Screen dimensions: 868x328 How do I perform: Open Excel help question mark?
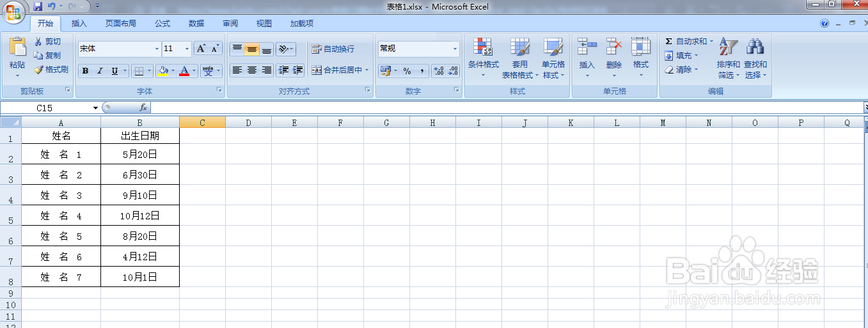825,24
